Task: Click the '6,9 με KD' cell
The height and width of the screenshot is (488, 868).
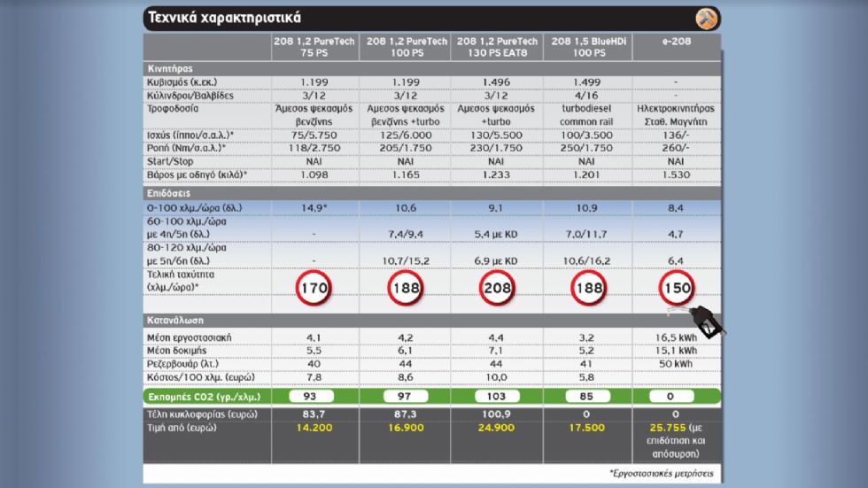Action: (496, 260)
